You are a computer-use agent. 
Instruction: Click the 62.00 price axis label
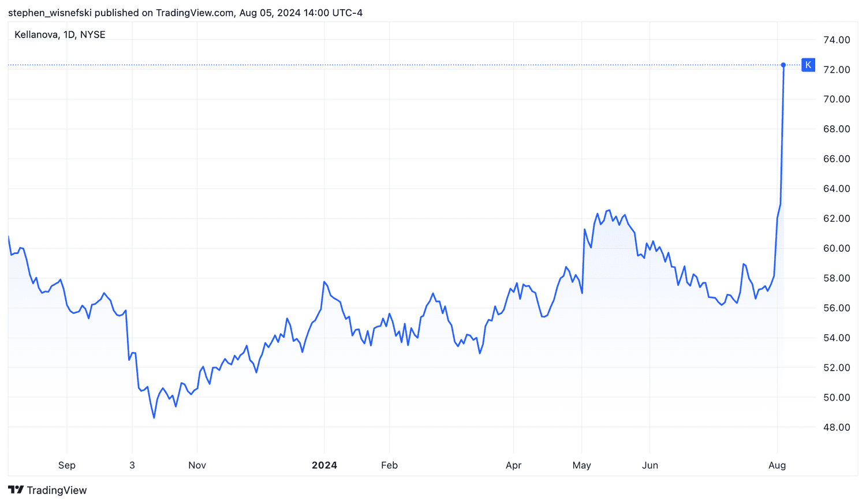(837, 218)
